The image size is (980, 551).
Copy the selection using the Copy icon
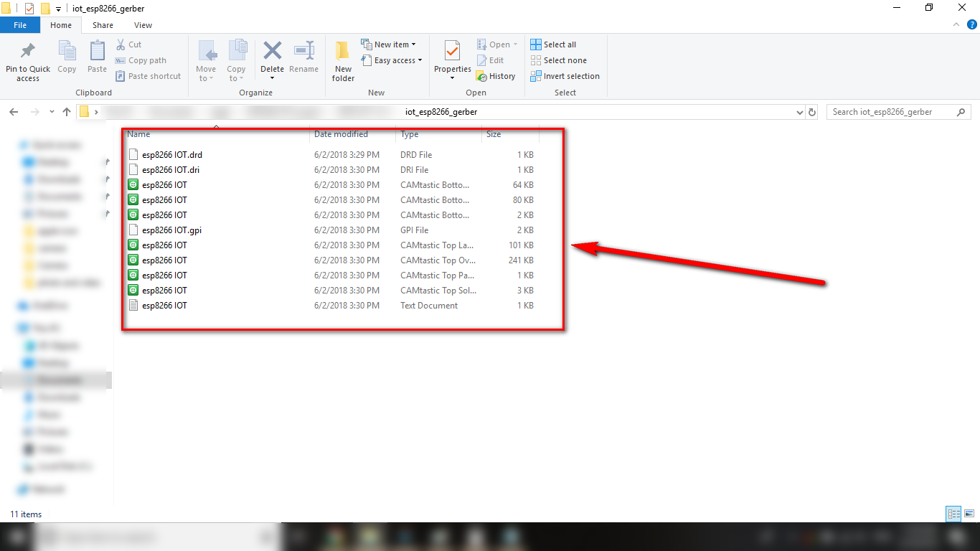(x=67, y=59)
